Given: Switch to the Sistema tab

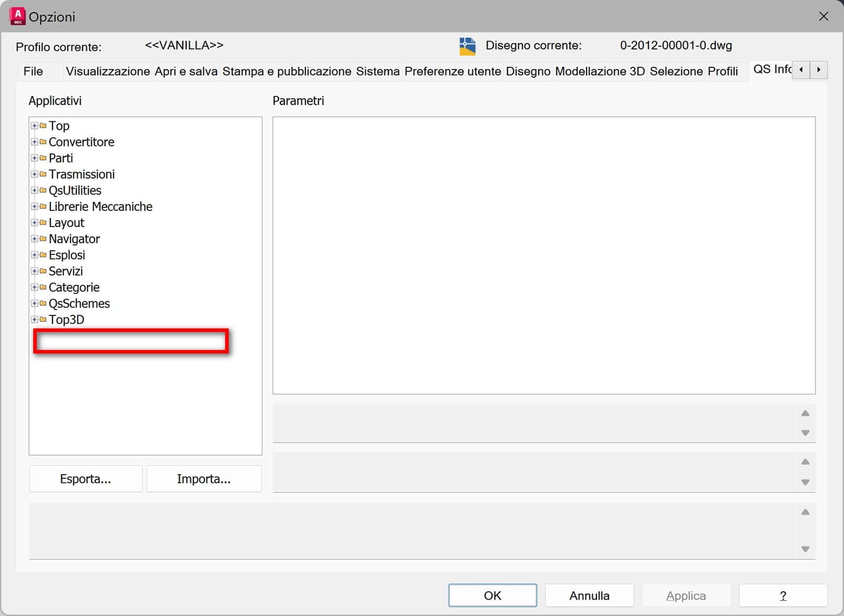Looking at the screenshot, I should pos(378,71).
